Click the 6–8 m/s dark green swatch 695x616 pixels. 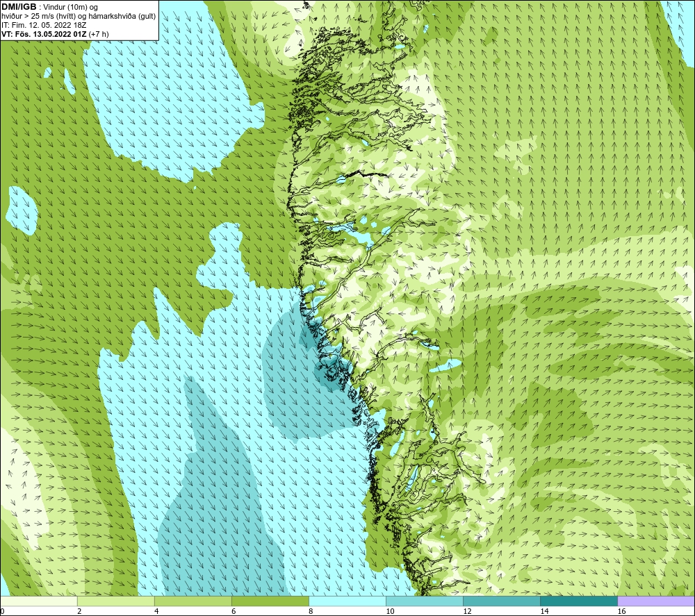tap(270, 601)
